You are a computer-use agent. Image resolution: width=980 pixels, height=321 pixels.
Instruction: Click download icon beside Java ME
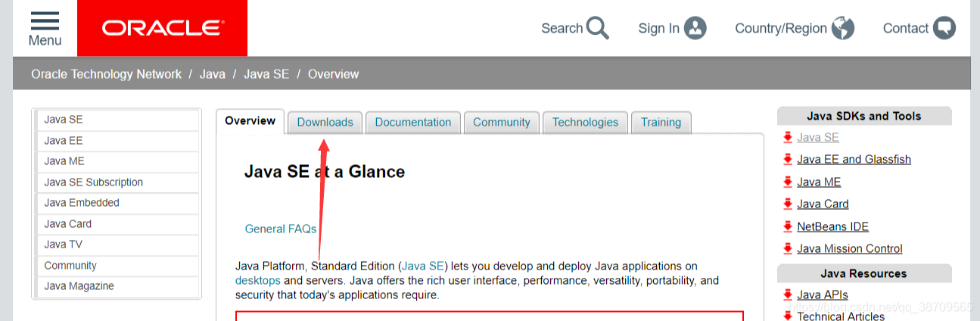pos(788,182)
